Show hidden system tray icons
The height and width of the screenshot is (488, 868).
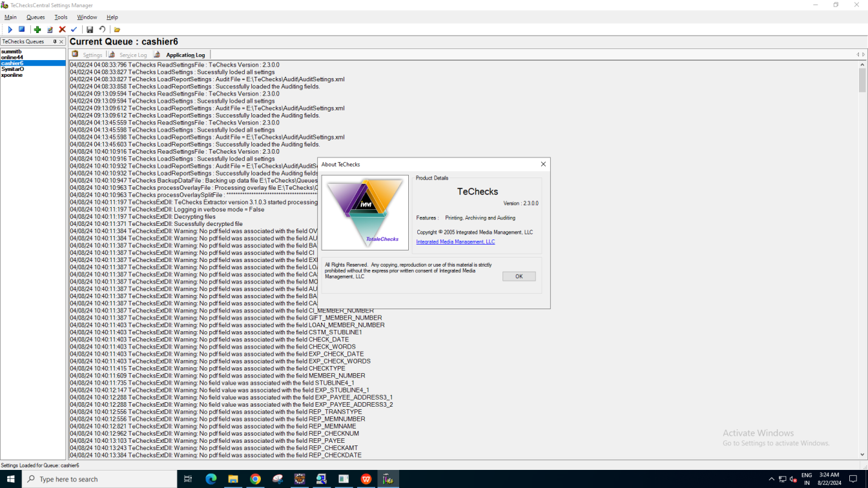[x=771, y=479]
